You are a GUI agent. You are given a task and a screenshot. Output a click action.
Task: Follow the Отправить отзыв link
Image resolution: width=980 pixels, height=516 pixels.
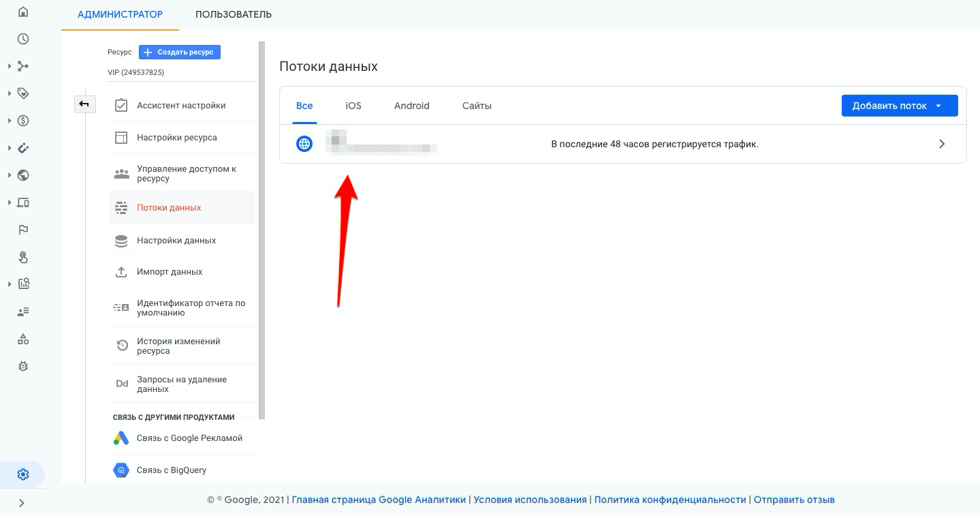coord(794,500)
